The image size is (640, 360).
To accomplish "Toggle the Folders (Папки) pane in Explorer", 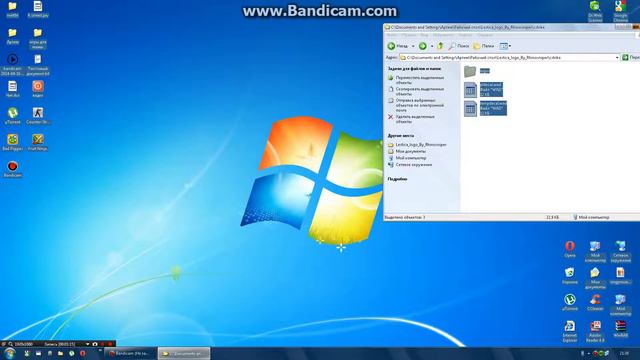I will click(x=484, y=46).
